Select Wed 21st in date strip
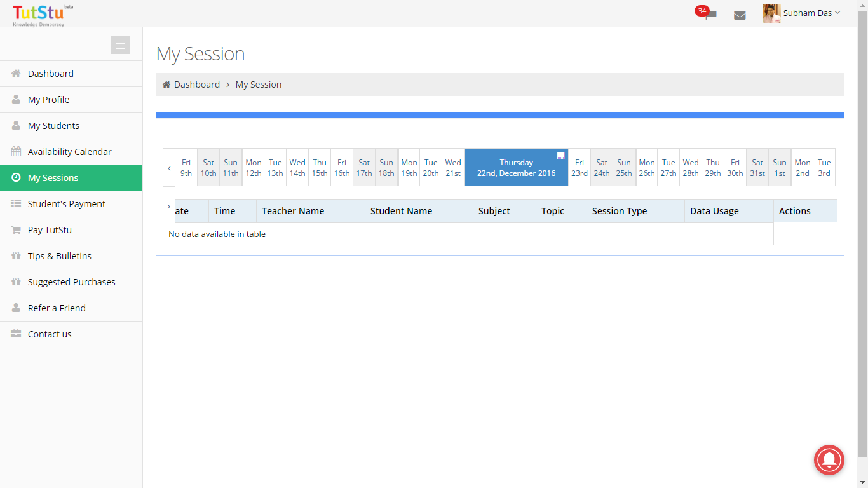This screenshot has width=868, height=488. [453, 167]
